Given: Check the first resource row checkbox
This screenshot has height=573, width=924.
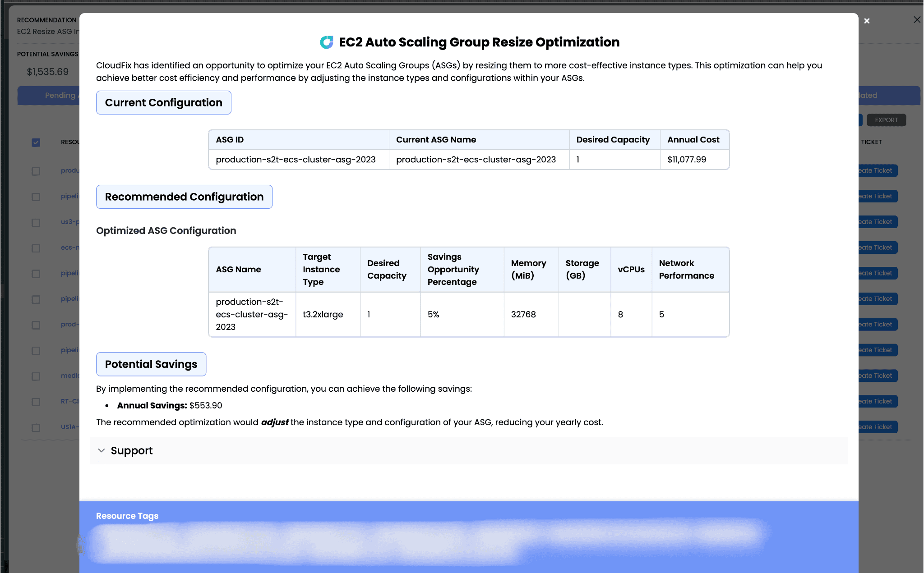Looking at the screenshot, I should 36,171.
